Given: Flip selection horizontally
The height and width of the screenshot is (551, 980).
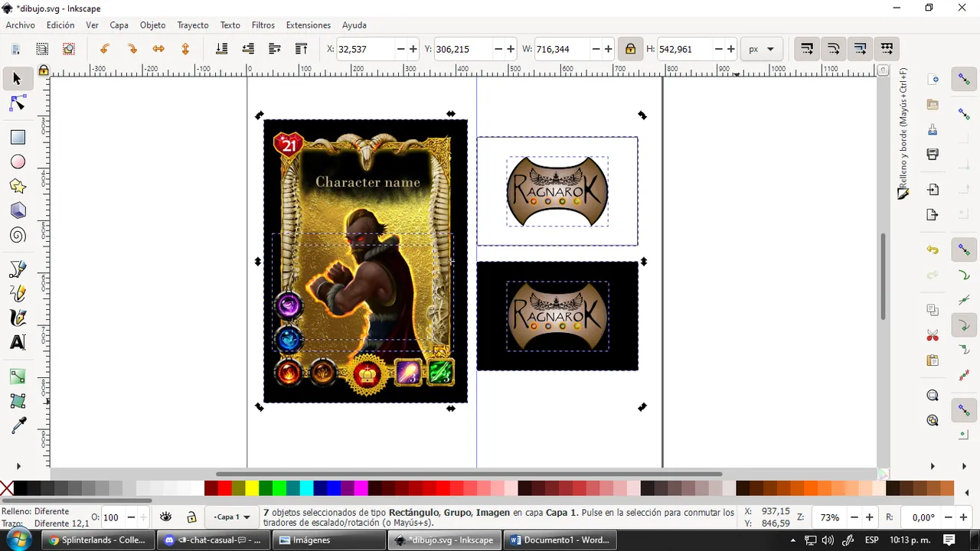Looking at the screenshot, I should click(158, 49).
